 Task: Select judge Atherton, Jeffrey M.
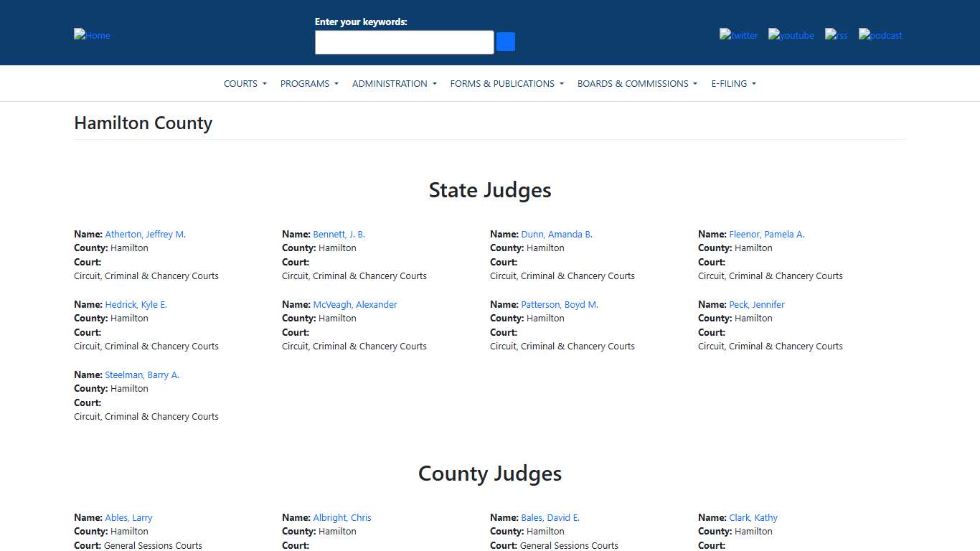click(146, 234)
